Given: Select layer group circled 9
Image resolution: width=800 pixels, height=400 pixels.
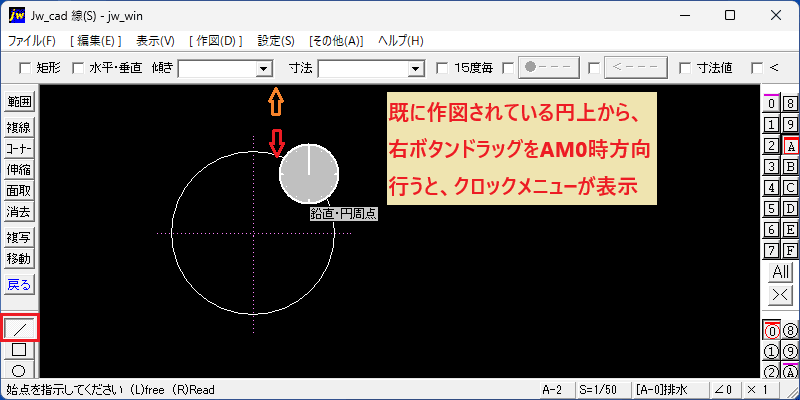Looking at the screenshot, I should [790, 352].
